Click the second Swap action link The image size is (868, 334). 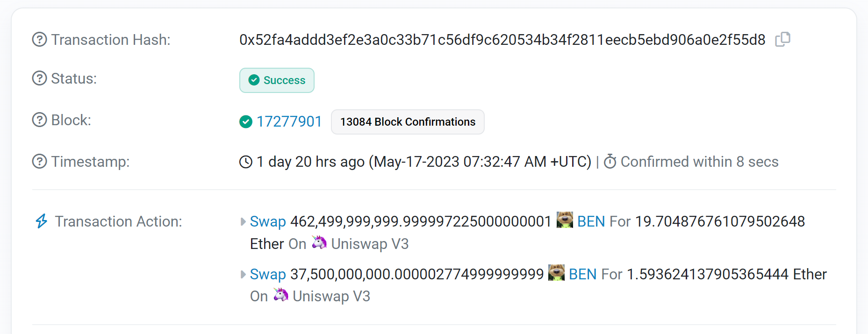tap(268, 274)
